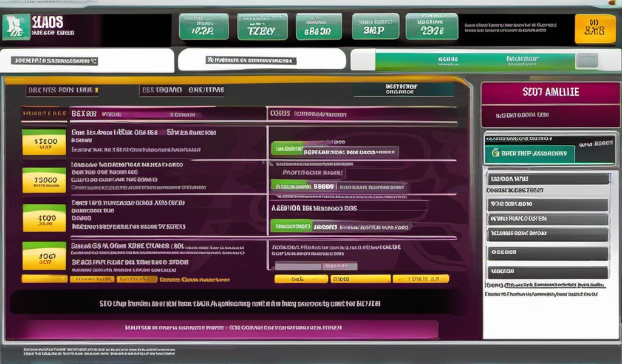The width and height of the screenshot is (622, 364).
Task: Click the underlined link text below the sidebar list
Action: [545, 285]
